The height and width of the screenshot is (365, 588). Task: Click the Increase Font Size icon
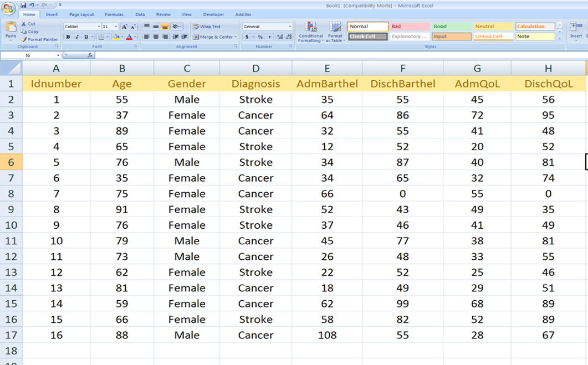124,27
